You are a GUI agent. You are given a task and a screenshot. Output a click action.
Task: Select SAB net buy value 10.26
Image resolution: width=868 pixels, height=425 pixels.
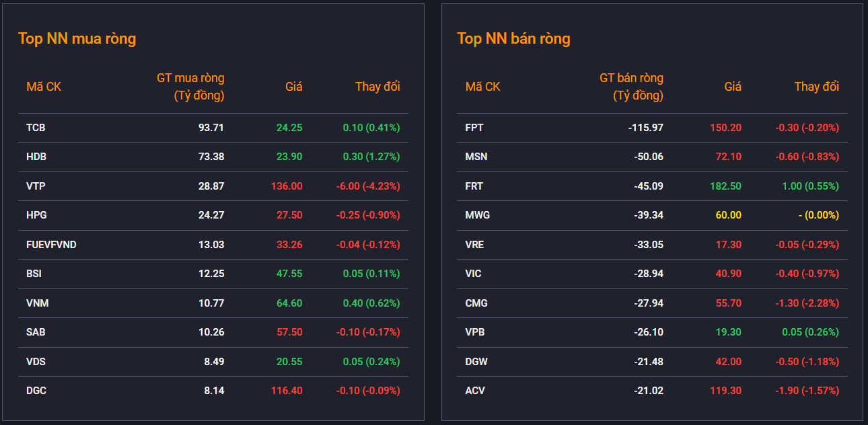pyautogui.click(x=211, y=332)
